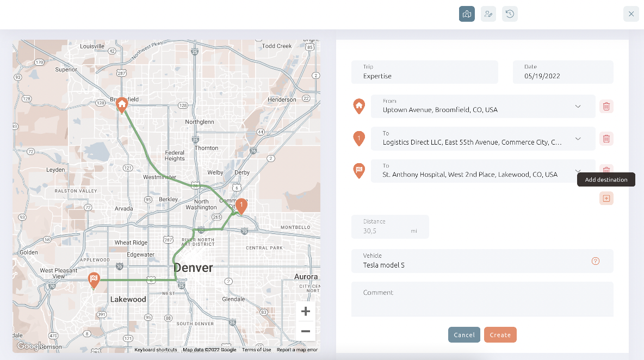The height and width of the screenshot is (360, 644).
Task: Click the Thornton label on the map
Action: (x=207, y=148)
